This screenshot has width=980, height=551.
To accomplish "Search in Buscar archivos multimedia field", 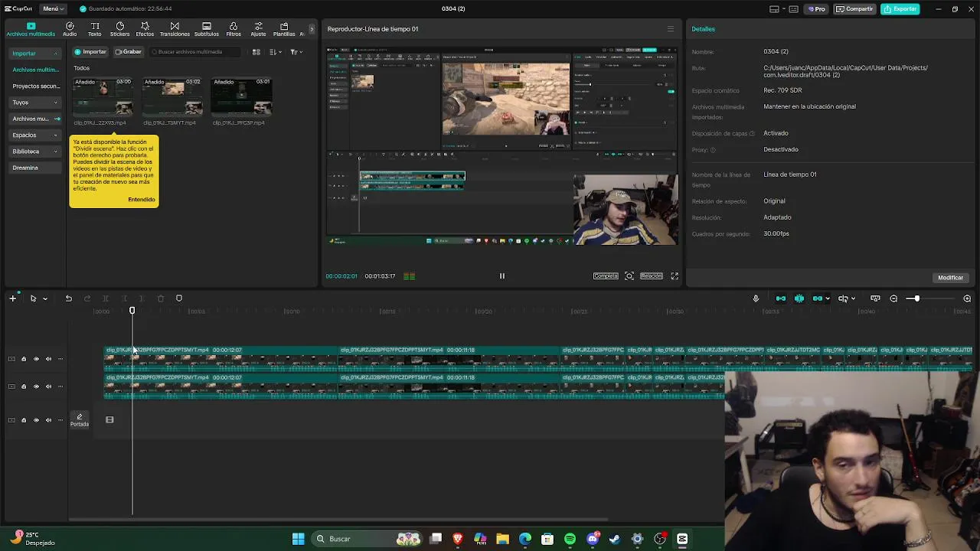I will (195, 52).
